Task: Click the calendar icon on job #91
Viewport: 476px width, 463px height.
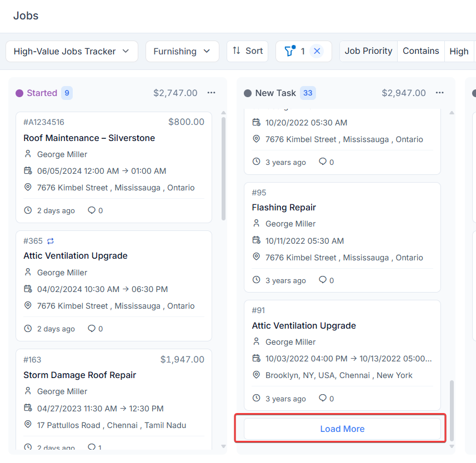Action: pos(257,358)
